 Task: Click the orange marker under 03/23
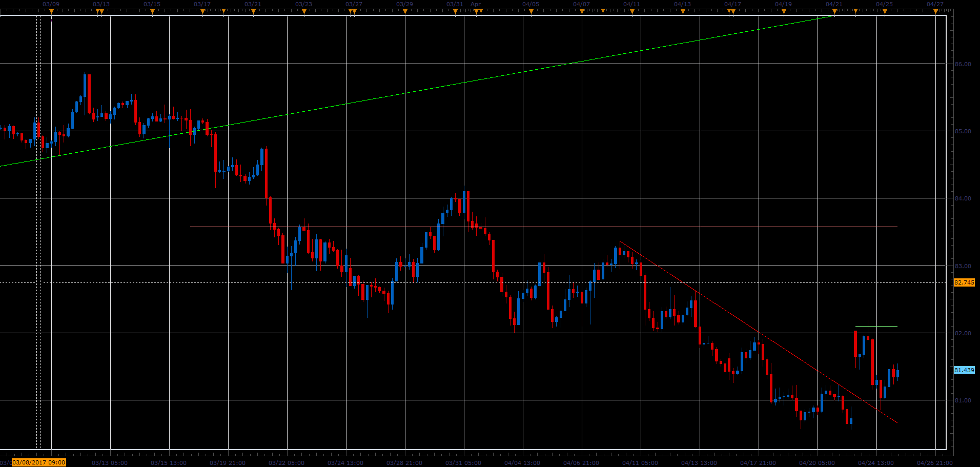pyautogui.click(x=304, y=11)
